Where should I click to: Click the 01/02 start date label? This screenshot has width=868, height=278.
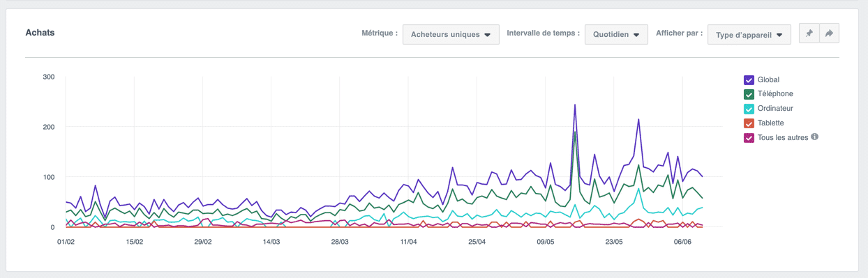pyautogui.click(x=66, y=242)
